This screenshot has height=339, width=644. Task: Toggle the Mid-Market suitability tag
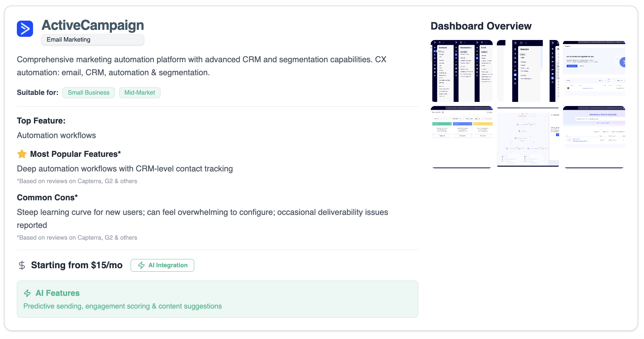click(x=140, y=93)
